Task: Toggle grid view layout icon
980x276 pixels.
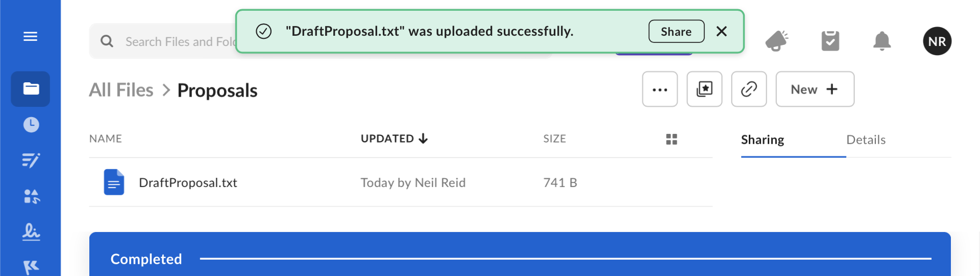Action: (x=672, y=139)
